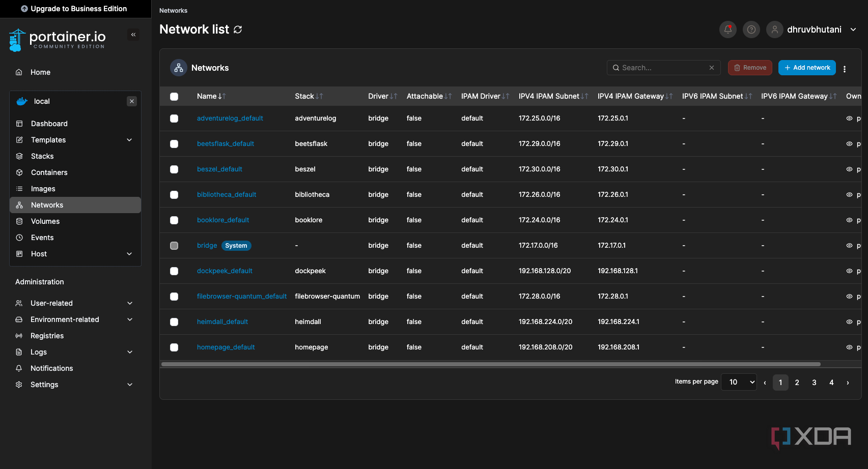Viewport: 868px width, 469px height.
Task: Check the dockpeek_default row checkbox
Action: 174,271
